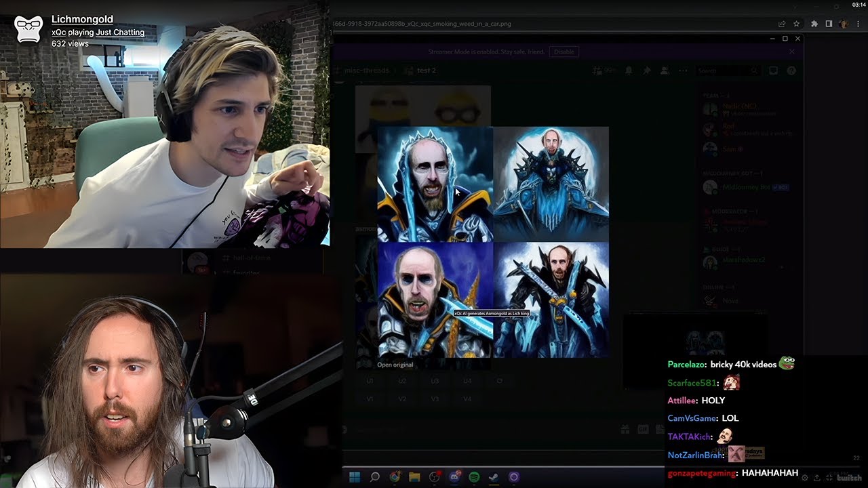Image resolution: width=868 pixels, height=488 pixels.
Task: Toggle Twitch player fullscreen icon
Action: click(x=829, y=478)
